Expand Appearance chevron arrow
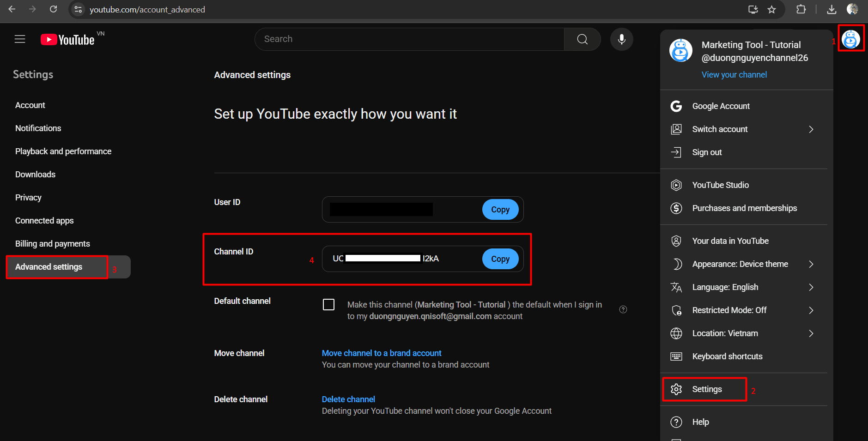868x441 pixels. pyautogui.click(x=811, y=264)
